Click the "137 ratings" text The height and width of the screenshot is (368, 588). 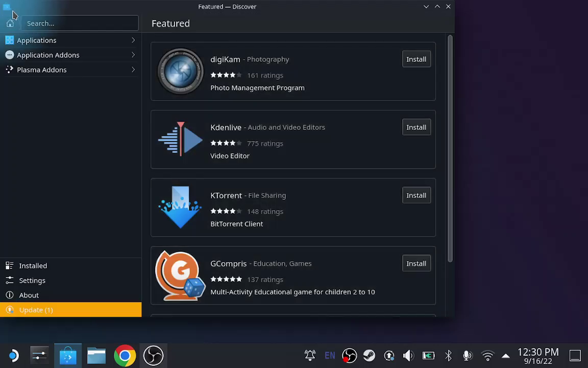coord(265,280)
